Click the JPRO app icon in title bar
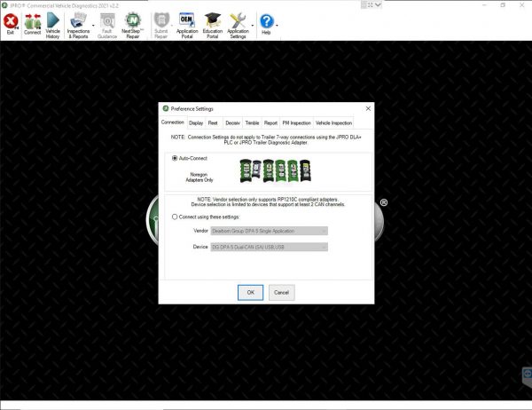 coord(4,5)
